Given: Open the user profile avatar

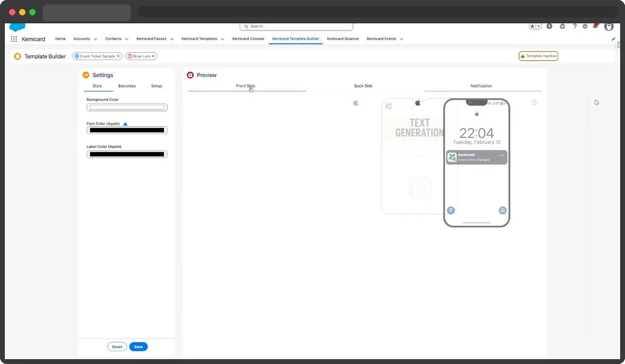Looking at the screenshot, I should click(x=609, y=26).
